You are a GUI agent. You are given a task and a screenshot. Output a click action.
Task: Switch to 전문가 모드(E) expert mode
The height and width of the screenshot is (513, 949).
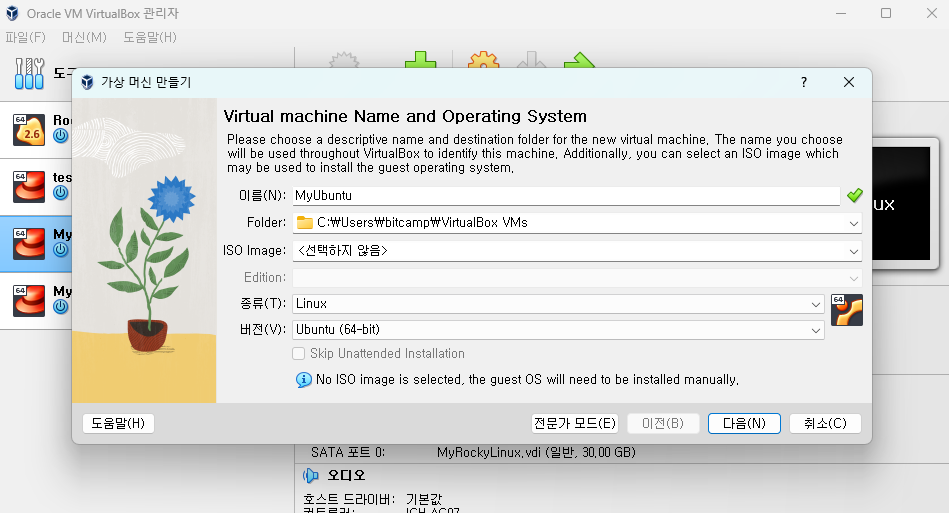[x=575, y=423]
